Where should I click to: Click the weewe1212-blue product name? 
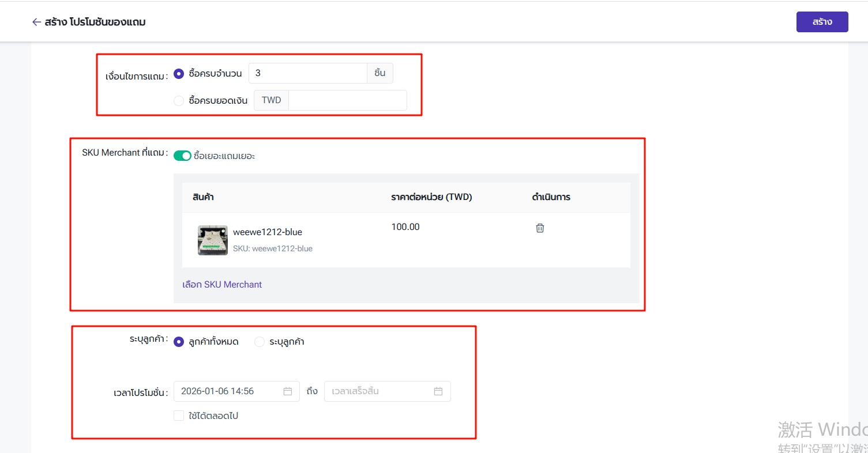click(x=267, y=232)
